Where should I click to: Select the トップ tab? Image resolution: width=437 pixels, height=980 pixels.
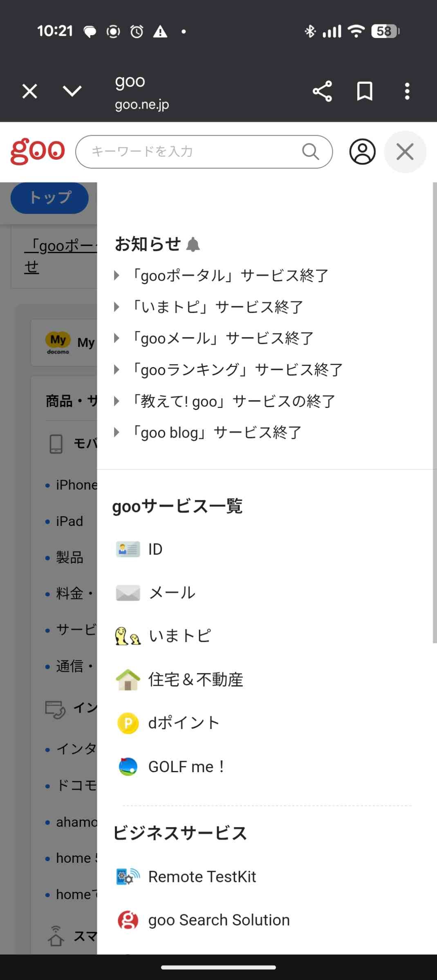49,198
